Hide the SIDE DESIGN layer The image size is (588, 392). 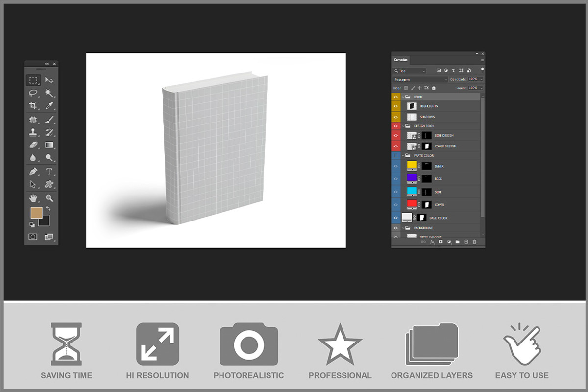click(396, 135)
